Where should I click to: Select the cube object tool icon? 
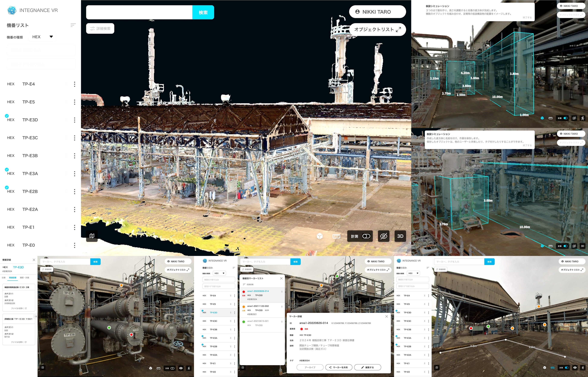click(x=320, y=236)
